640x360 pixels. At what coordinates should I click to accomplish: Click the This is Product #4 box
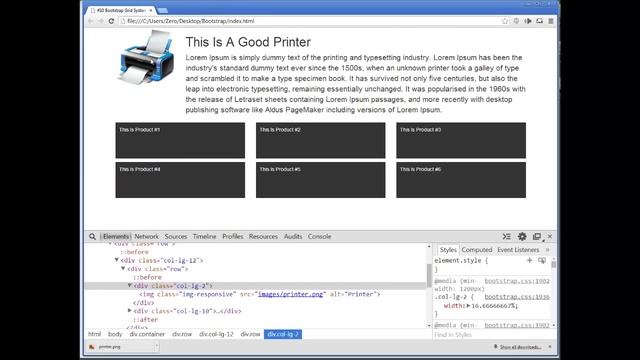[x=180, y=180]
